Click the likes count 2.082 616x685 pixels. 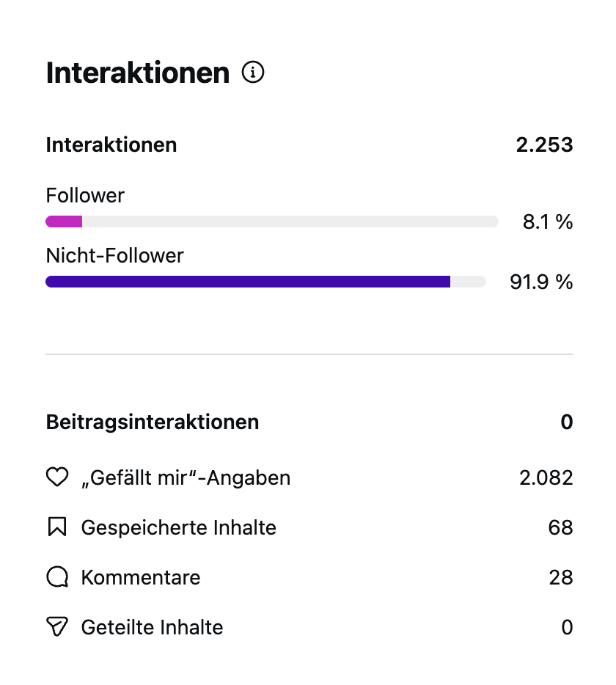point(546,477)
